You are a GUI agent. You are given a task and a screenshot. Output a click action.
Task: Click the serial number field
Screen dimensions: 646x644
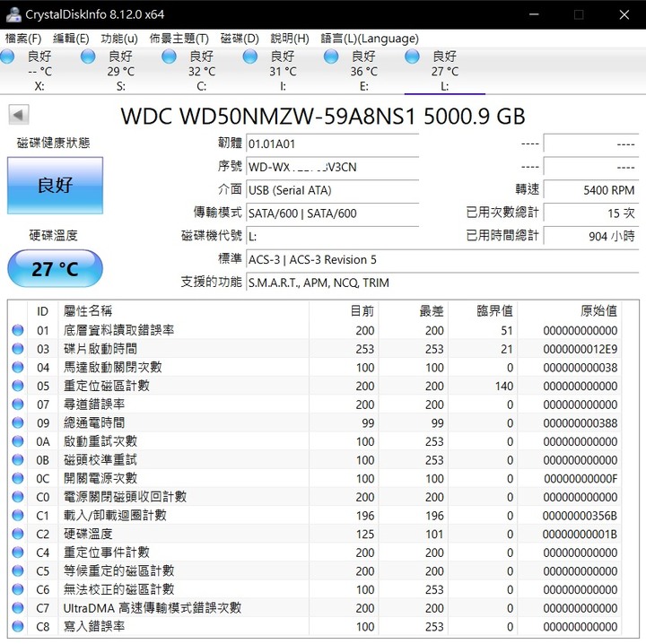tap(333, 167)
